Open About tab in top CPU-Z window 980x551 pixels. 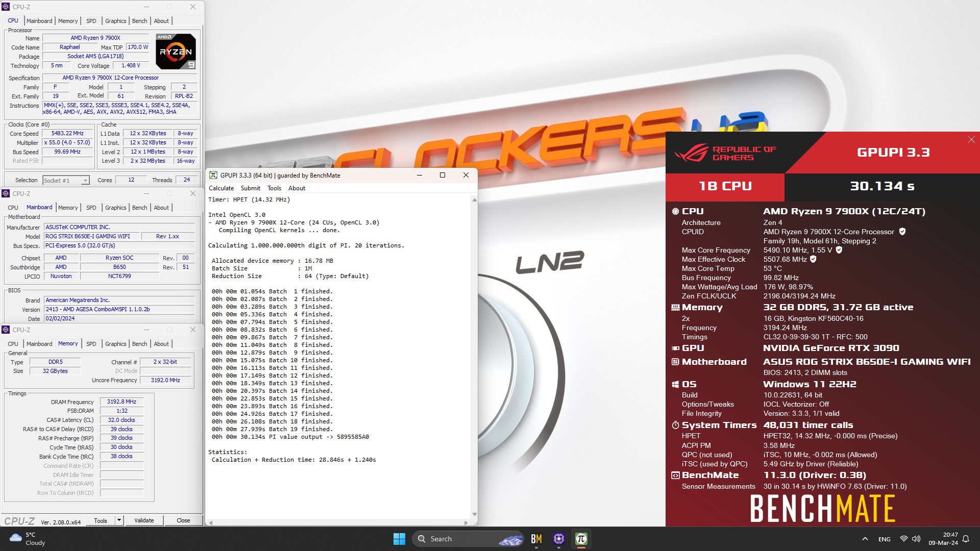[161, 21]
